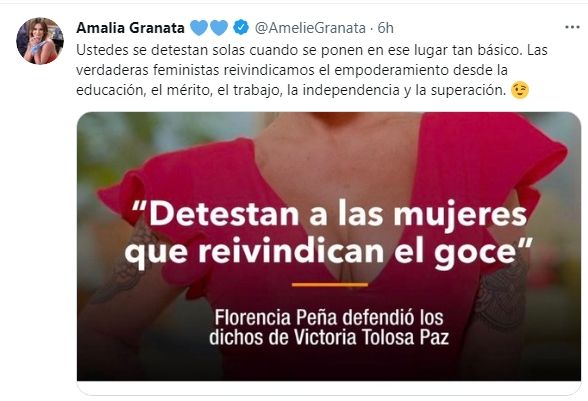Click the tweet line starting "Ustedes se detestan"
This screenshot has width=588, height=401.
click(x=312, y=50)
